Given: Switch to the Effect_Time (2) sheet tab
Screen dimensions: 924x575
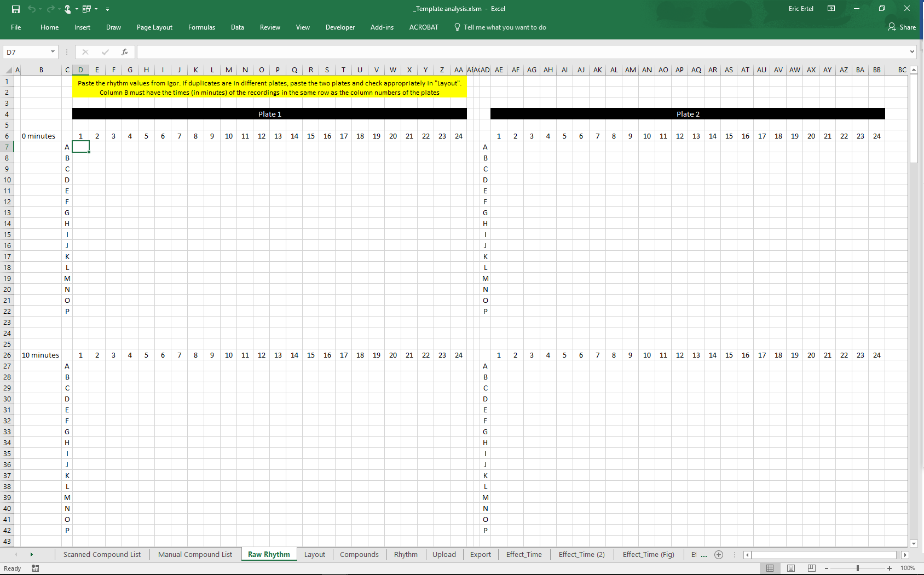Looking at the screenshot, I should pyautogui.click(x=581, y=554).
